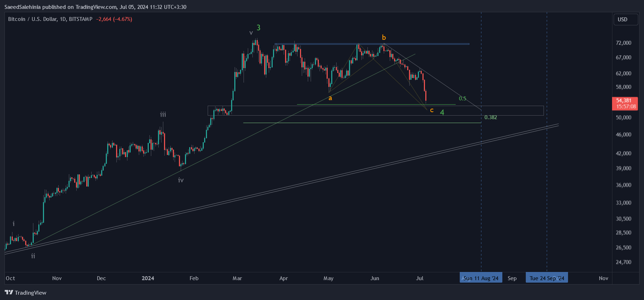
Task: Click the Mar time axis label
Action: click(x=237, y=278)
